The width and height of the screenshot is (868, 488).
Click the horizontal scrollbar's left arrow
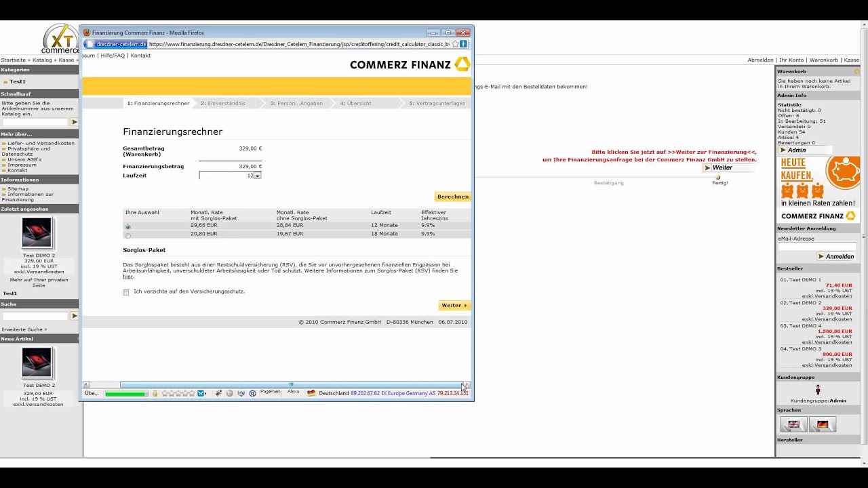tap(86, 384)
